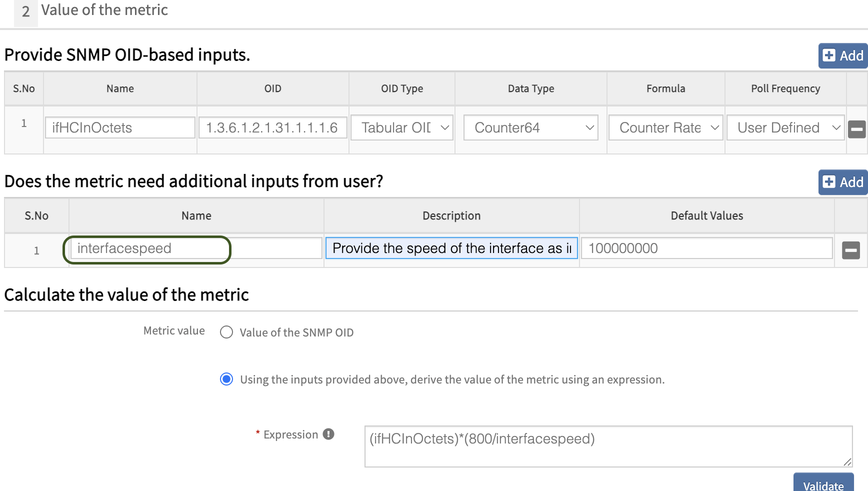Image resolution: width=868 pixels, height=491 pixels.
Task: Click inside the Expression text area
Action: pyautogui.click(x=608, y=446)
